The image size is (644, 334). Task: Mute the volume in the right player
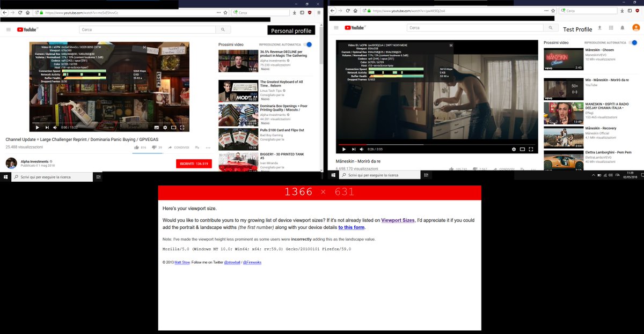[362, 149]
